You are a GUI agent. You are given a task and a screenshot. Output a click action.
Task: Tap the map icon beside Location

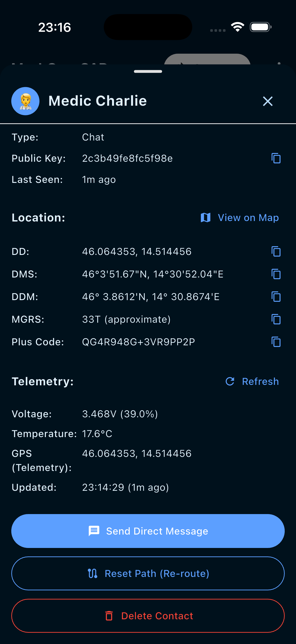[205, 217]
